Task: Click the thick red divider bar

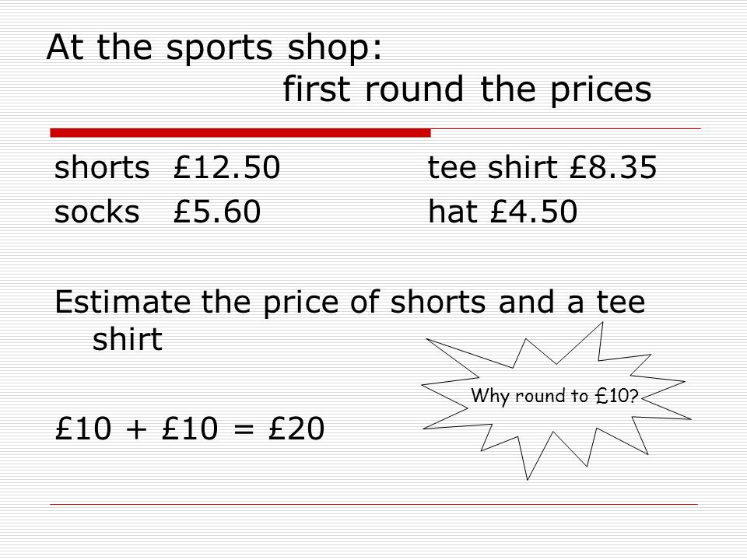Action: 240,133
